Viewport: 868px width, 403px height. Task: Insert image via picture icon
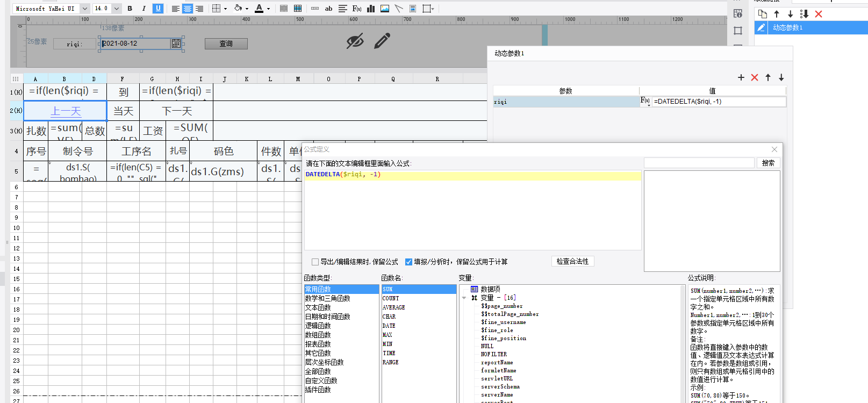pyautogui.click(x=385, y=9)
